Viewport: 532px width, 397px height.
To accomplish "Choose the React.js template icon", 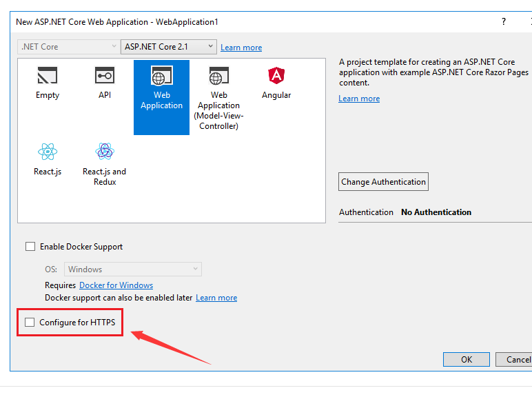I will tap(48, 152).
